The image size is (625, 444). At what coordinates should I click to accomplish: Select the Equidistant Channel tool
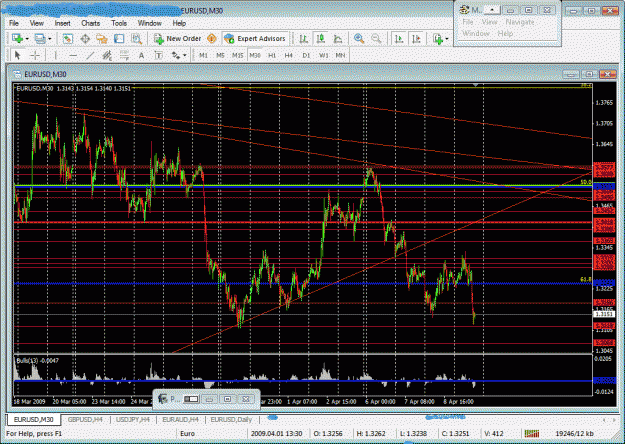[x=107, y=55]
